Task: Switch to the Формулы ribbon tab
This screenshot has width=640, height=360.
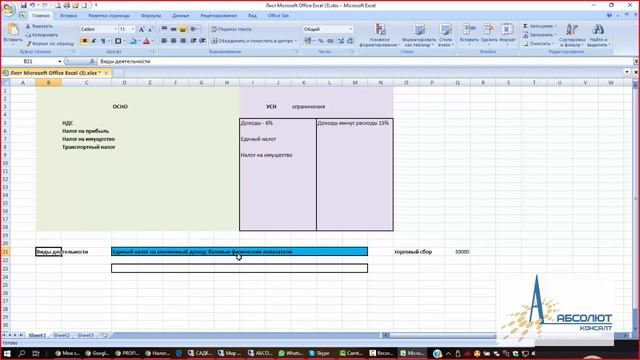Action: [151, 16]
